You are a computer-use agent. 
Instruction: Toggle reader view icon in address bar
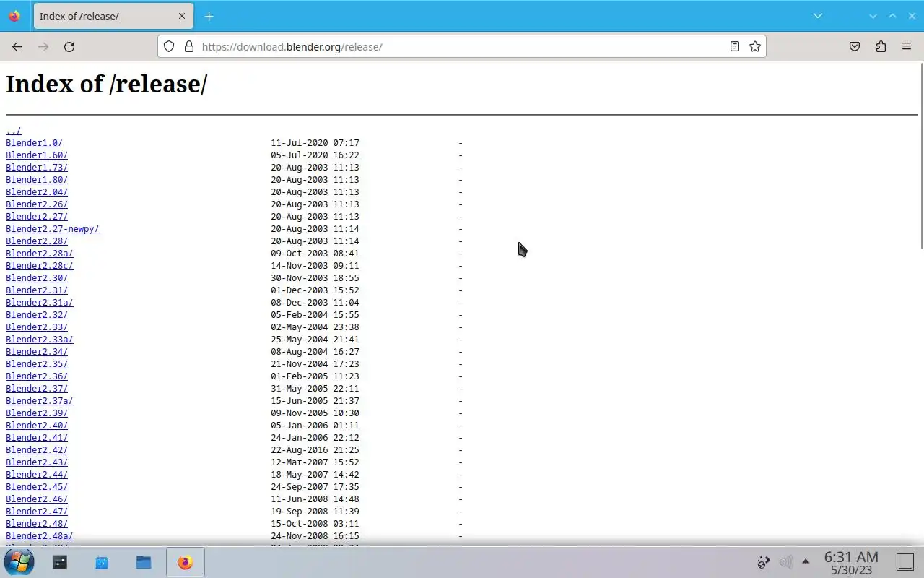click(x=734, y=46)
